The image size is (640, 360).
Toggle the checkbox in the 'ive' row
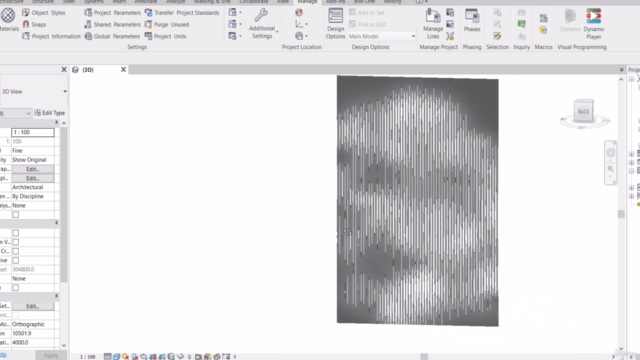tap(16, 260)
